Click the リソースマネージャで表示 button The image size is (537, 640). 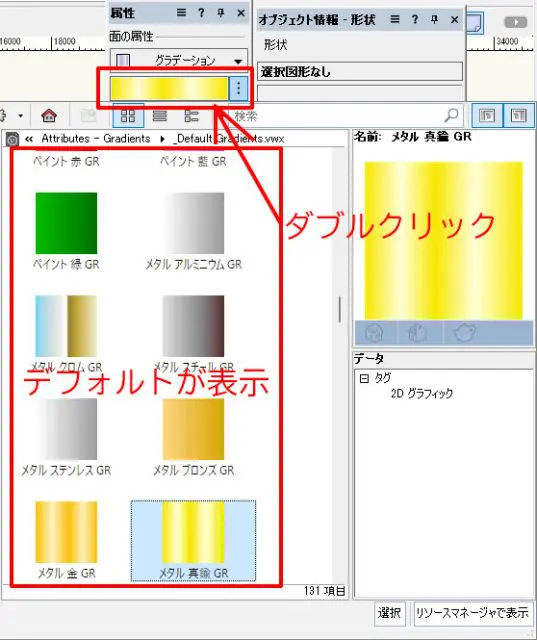tap(473, 613)
